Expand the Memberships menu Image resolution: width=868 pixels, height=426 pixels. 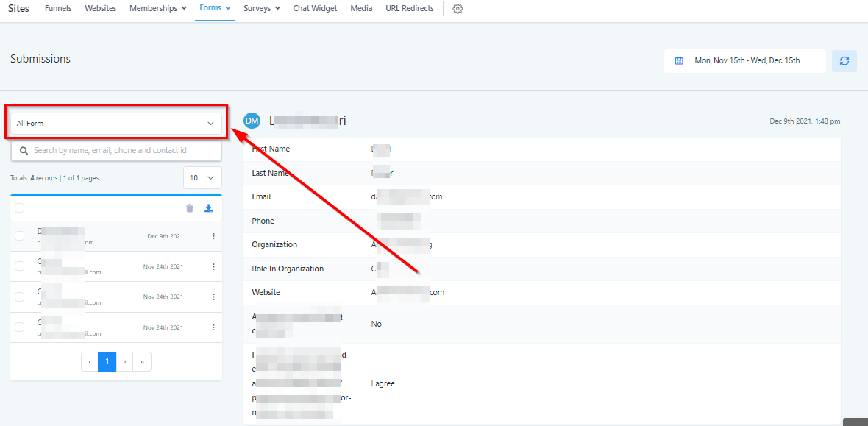tap(157, 9)
